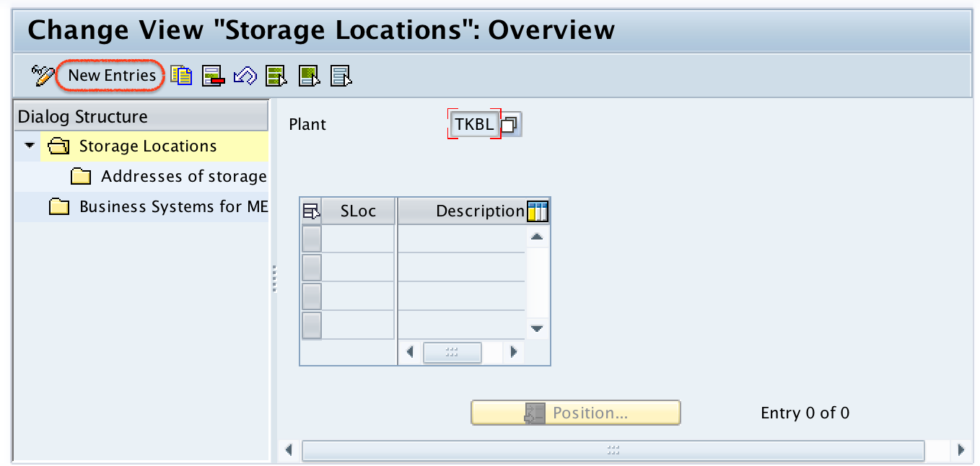Click the Copy As toolbar icon
The width and height of the screenshot is (980, 466).
click(x=182, y=75)
